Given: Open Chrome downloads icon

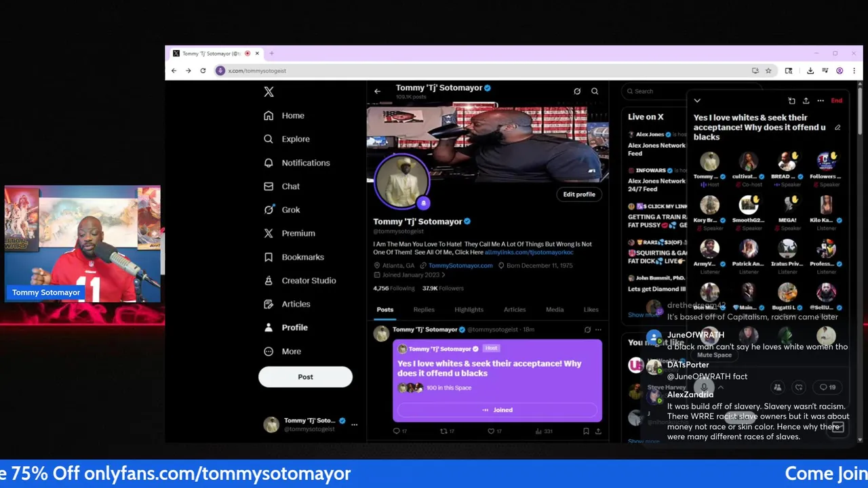Looking at the screenshot, I should 810,70.
